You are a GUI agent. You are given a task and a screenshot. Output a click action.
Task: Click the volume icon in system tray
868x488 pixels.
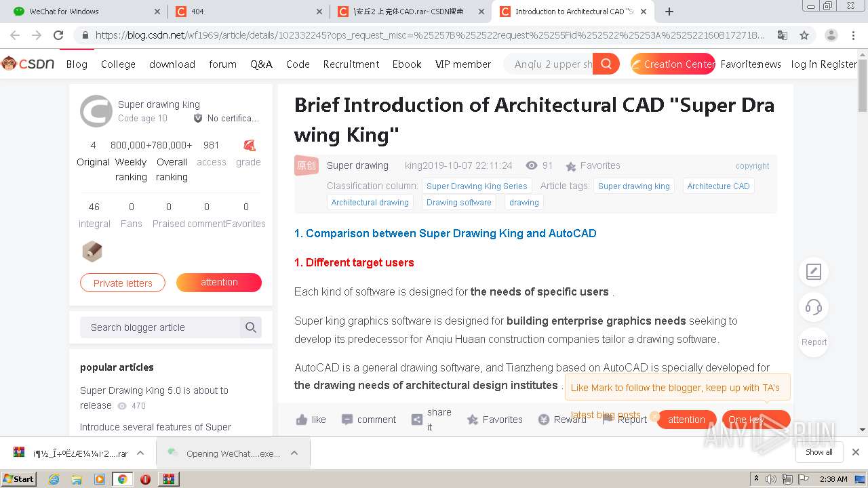point(771,479)
